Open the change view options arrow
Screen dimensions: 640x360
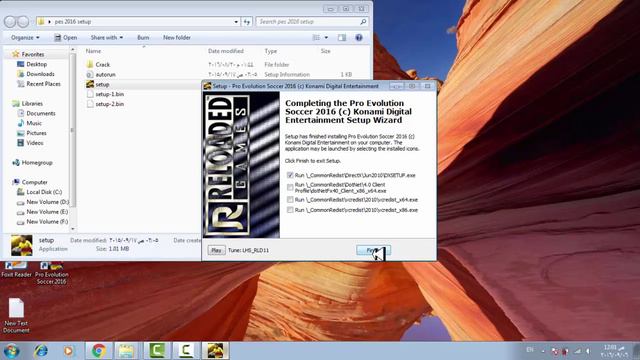pos(326,38)
